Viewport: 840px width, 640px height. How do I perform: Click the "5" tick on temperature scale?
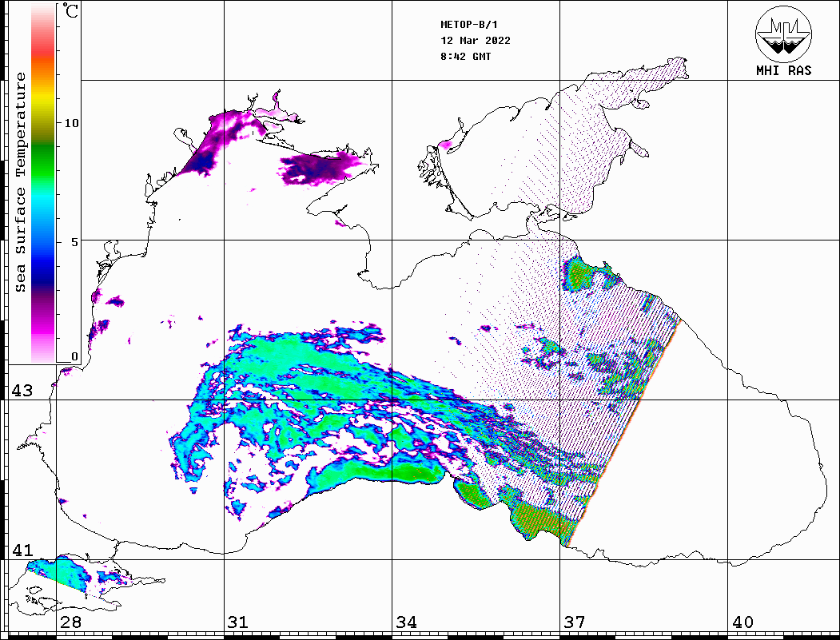coord(74,242)
